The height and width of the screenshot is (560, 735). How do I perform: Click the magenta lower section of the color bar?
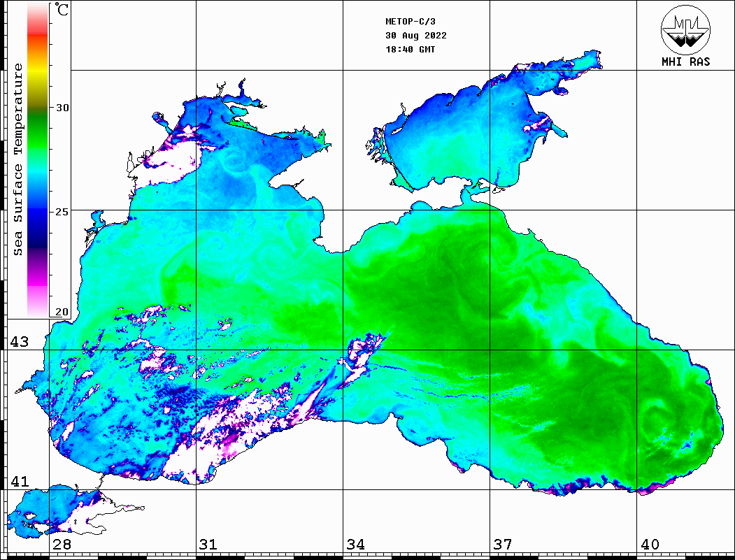tap(38, 281)
